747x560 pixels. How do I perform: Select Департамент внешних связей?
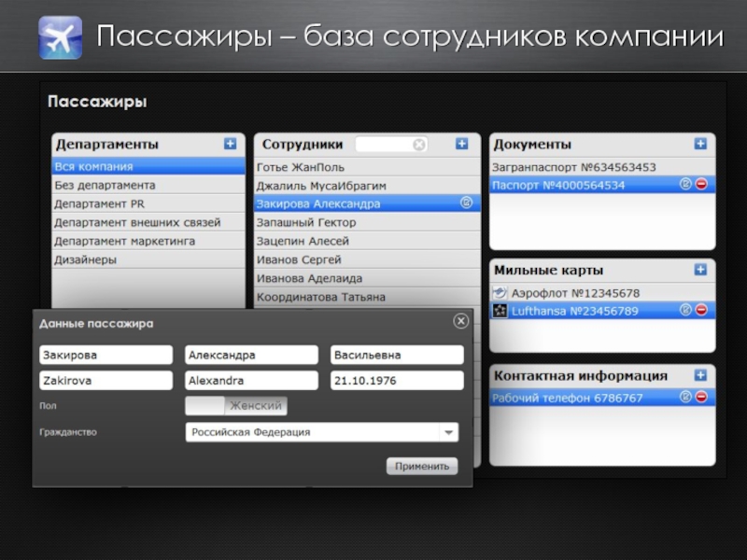(x=148, y=222)
